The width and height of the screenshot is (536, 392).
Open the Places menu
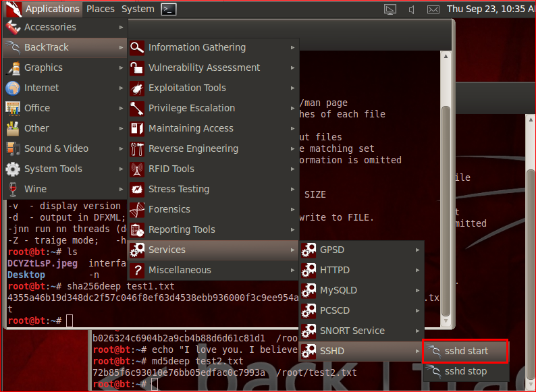coord(101,9)
